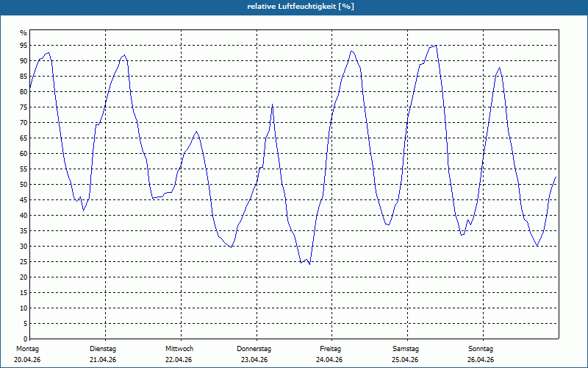Click the date label 23.04.26
This screenshot has height=368, width=588.
click(254, 360)
